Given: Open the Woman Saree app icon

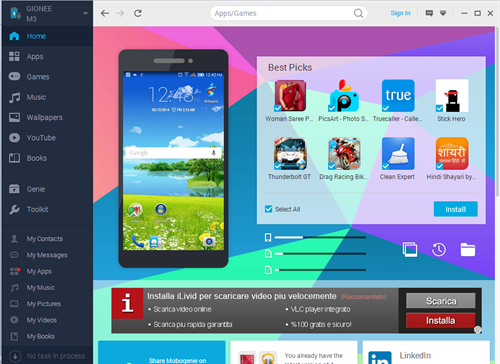Looking at the screenshot, I should 290,96.
